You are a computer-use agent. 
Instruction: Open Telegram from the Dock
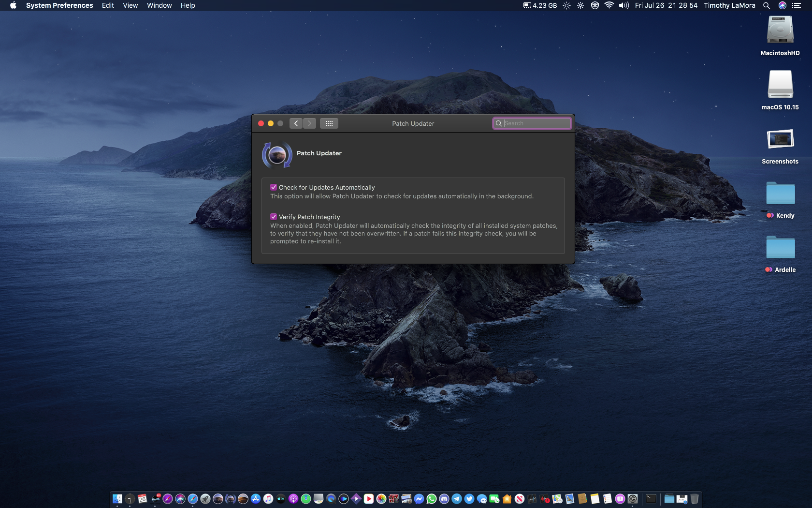pos(457,499)
